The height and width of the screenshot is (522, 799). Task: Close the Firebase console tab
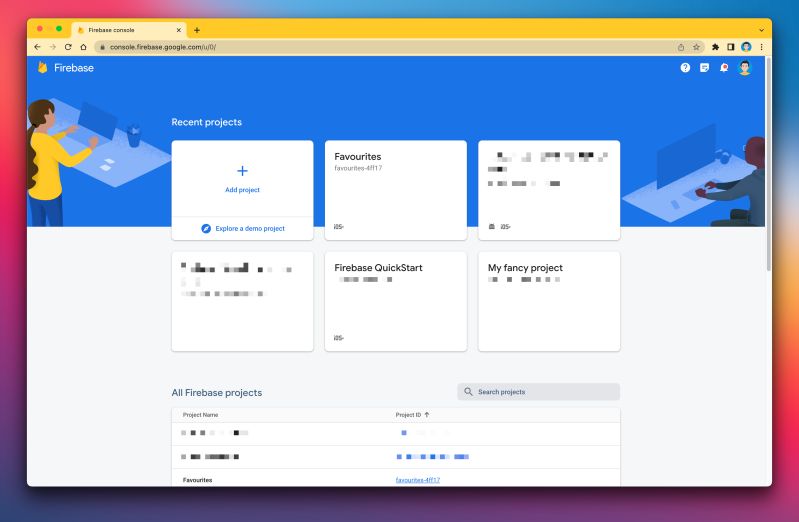(179, 30)
